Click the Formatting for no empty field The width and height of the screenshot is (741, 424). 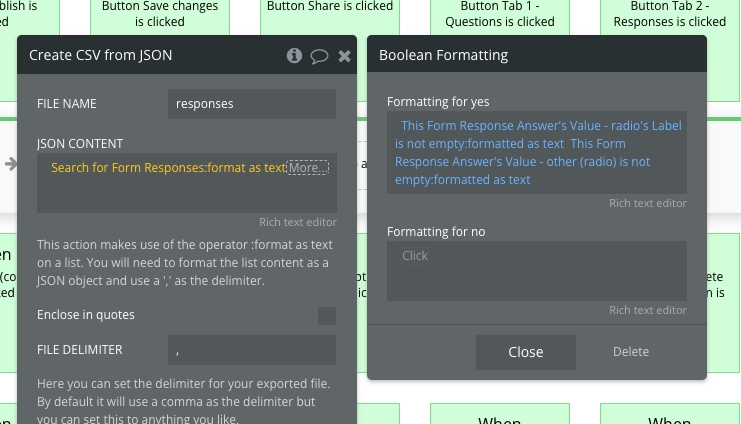(536, 270)
